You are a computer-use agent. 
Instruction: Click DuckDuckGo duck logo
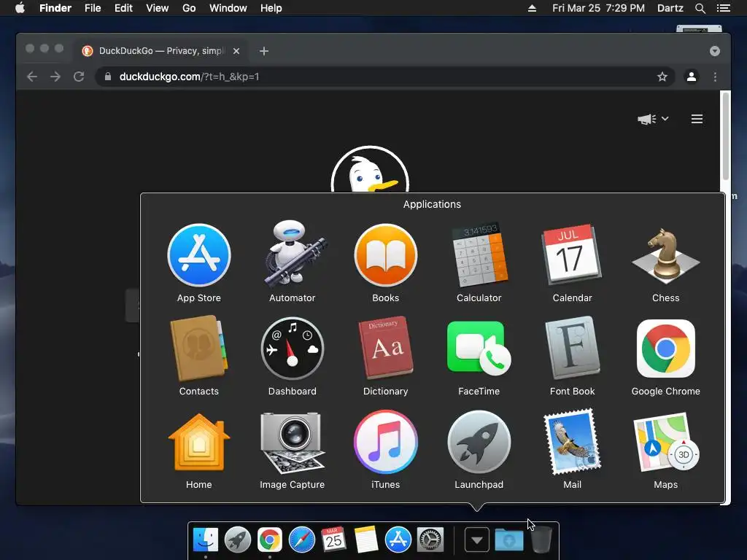[x=370, y=169]
